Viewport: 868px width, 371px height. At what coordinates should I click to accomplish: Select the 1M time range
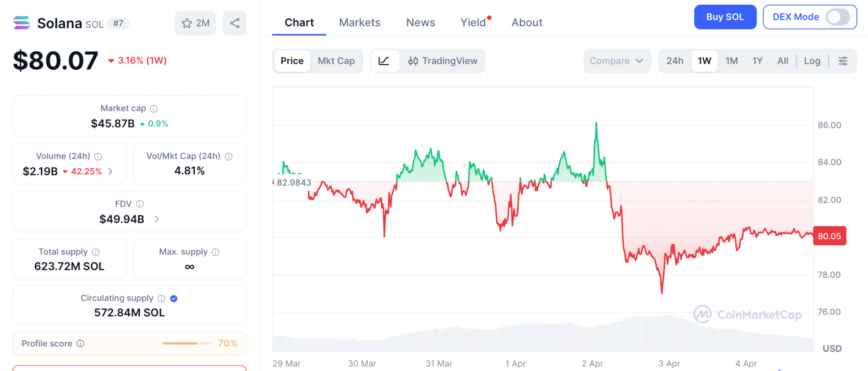pos(732,61)
